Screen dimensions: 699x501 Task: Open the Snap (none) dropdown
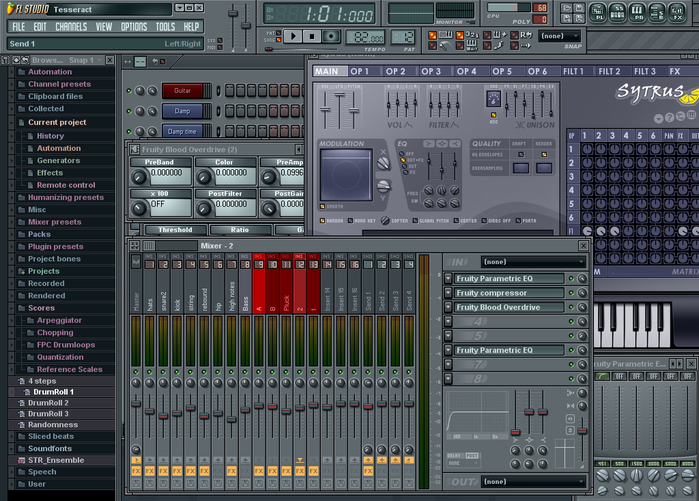tap(560, 36)
